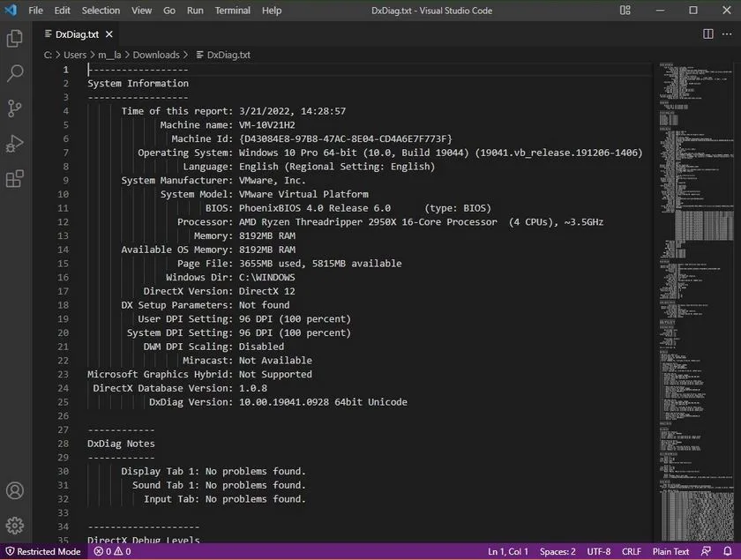Image resolution: width=741 pixels, height=560 pixels.
Task: Click 'Sound Tab 1' line text
Action: tap(220, 485)
